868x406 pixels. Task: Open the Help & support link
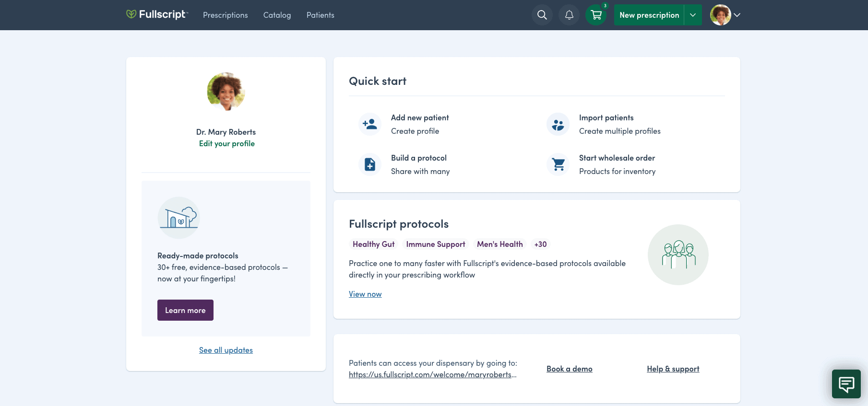tap(673, 369)
